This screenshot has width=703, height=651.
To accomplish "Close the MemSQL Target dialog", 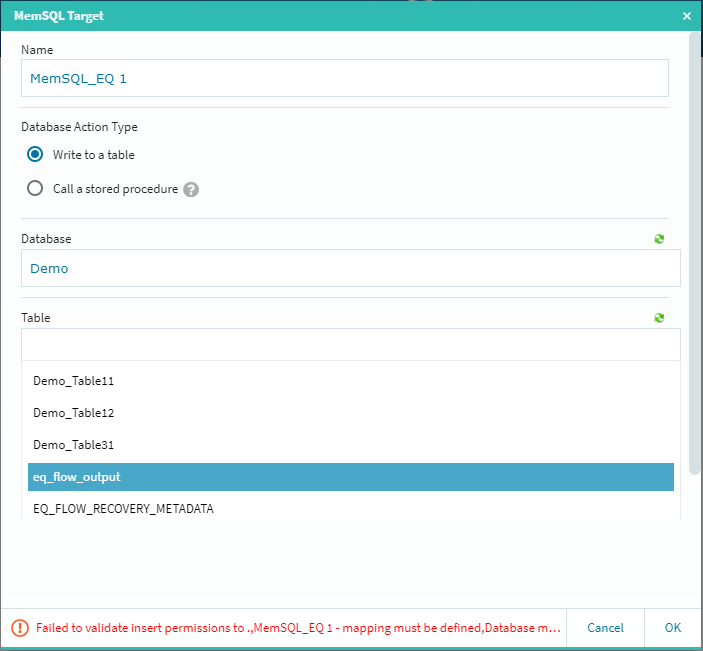I will click(x=686, y=16).
